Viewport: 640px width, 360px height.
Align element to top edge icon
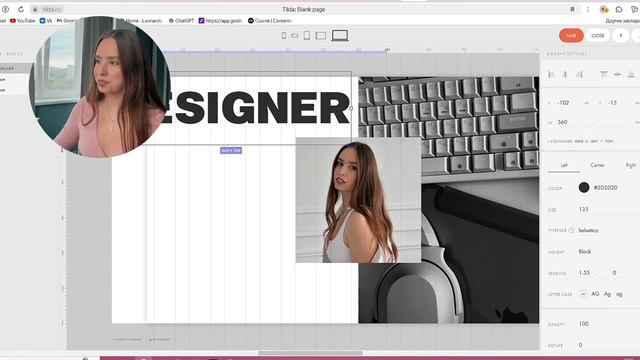[x=603, y=74]
